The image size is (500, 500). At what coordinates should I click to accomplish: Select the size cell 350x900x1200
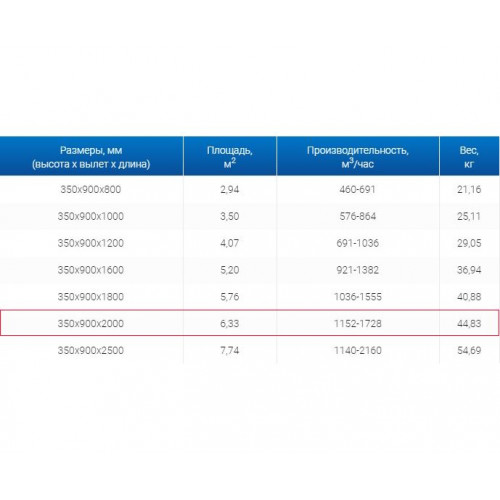tap(91, 243)
